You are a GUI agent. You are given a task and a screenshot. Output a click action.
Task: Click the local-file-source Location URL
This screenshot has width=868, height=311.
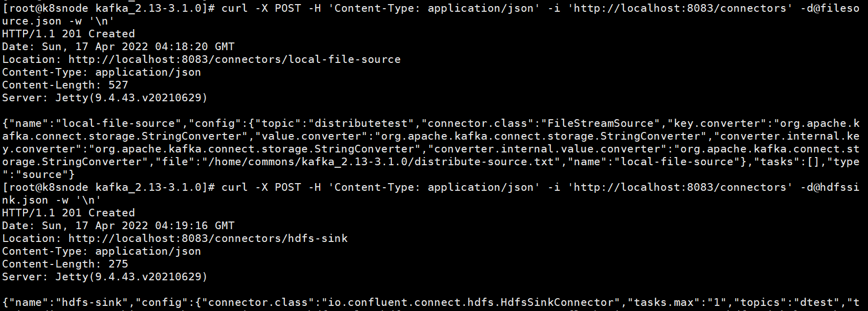click(x=234, y=59)
